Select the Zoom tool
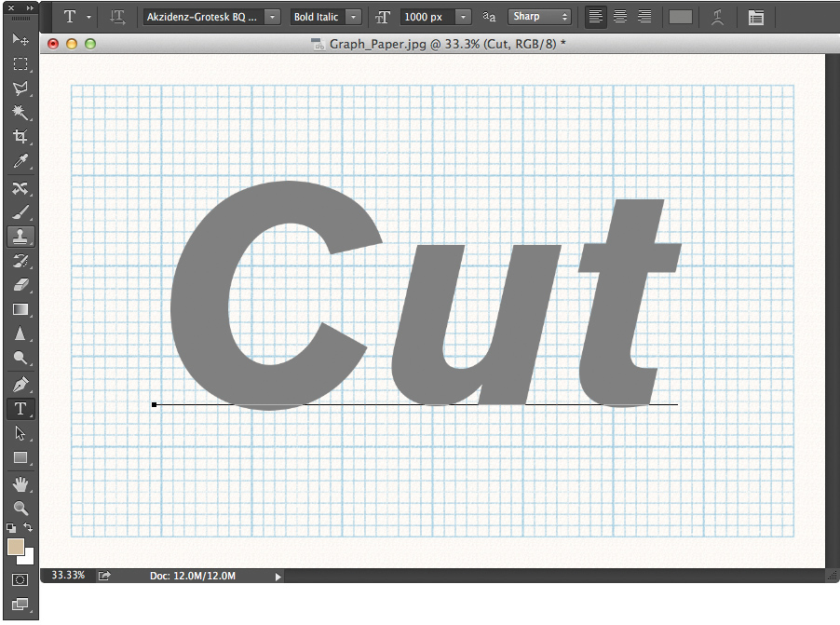 tap(20, 508)
